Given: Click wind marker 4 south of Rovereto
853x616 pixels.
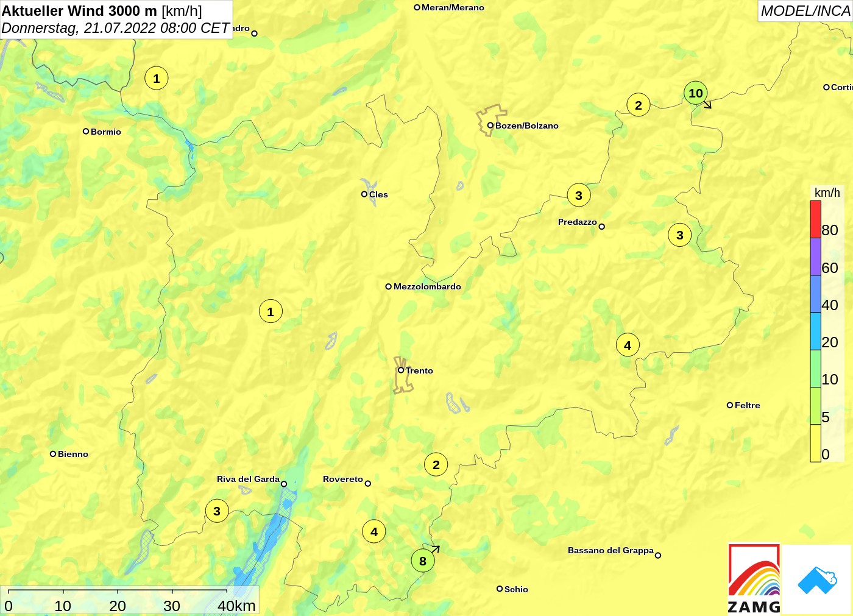Looking at the screenshot, I should tap(374, 531).
